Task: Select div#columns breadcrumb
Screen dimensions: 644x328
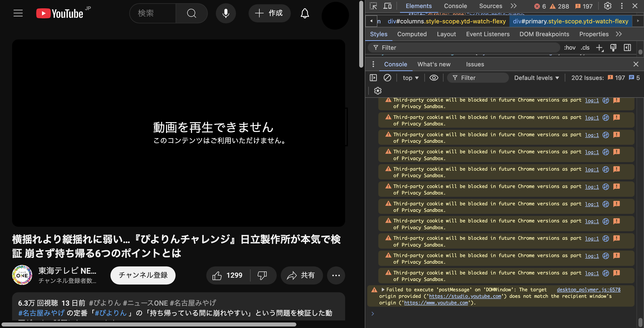Action: coord(447,21)
